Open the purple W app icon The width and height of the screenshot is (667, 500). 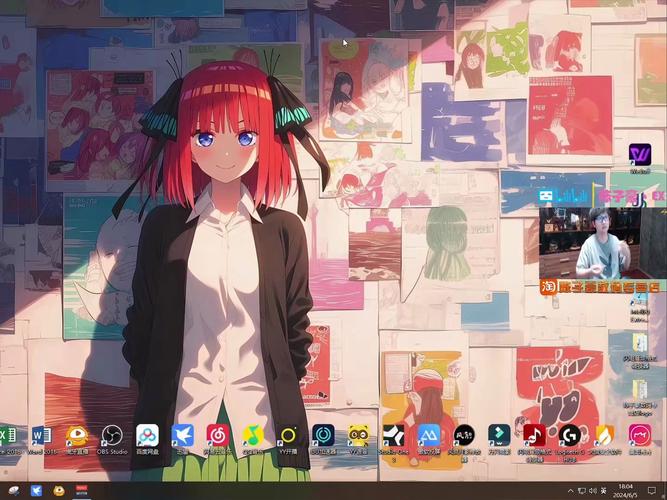pyautogui.click(x=640, y=155)
